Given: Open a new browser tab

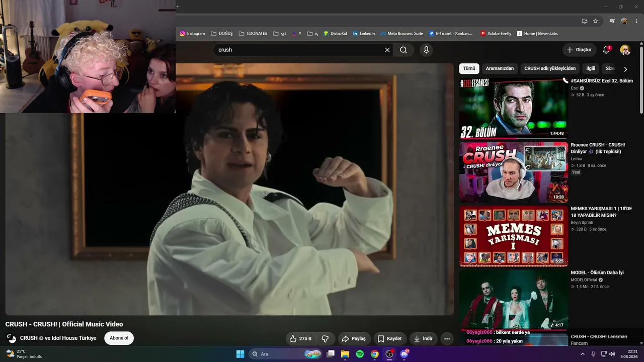Looking at the screenshot, I should click(x=178, y=7).
